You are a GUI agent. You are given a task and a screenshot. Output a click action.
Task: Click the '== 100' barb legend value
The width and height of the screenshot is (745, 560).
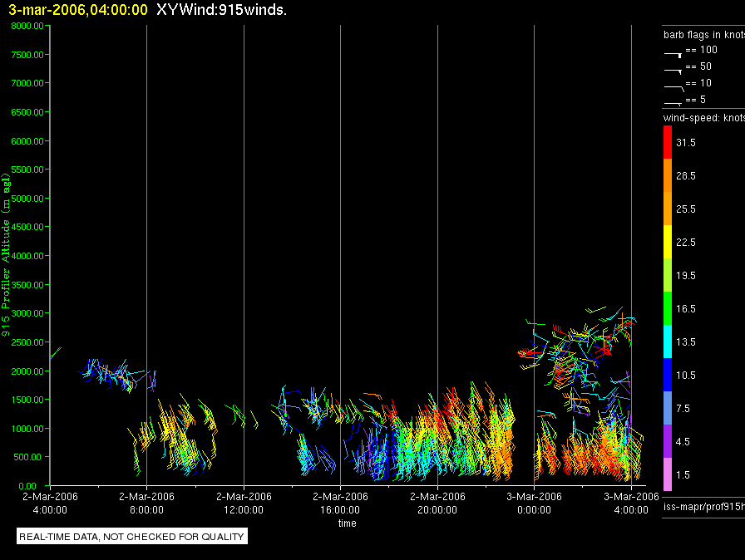pos(701,50)
